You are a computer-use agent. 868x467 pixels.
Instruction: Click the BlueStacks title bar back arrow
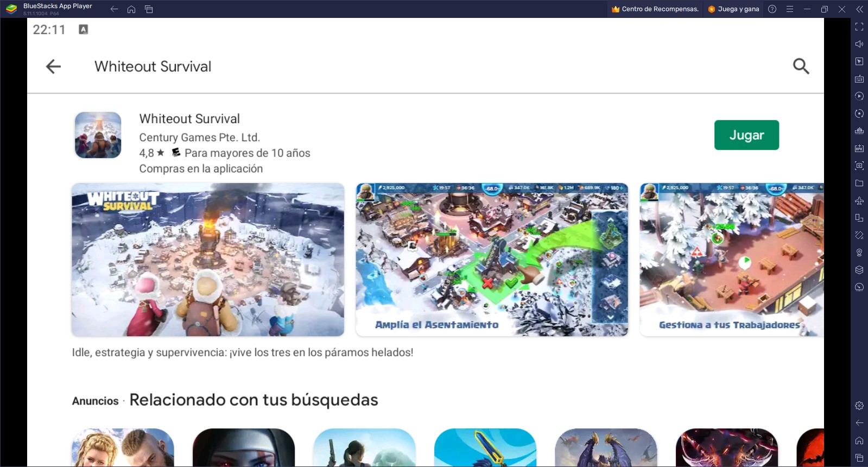(x=114, y=9)
